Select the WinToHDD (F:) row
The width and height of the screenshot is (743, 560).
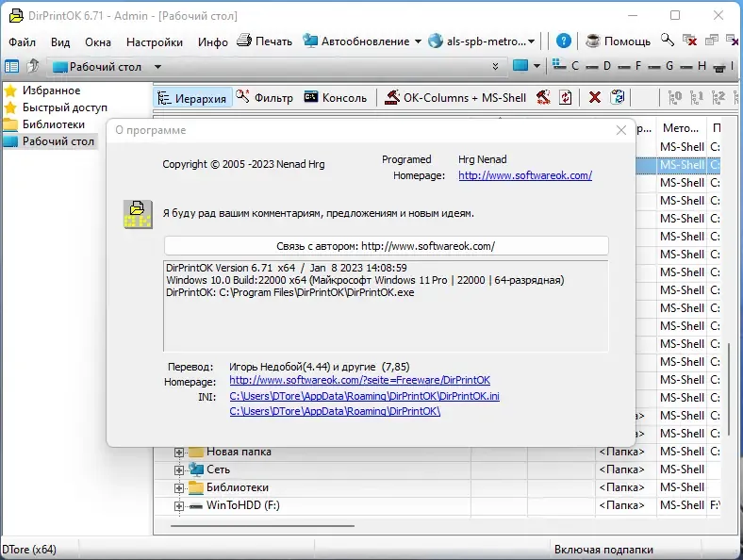[x=437, y=505]
